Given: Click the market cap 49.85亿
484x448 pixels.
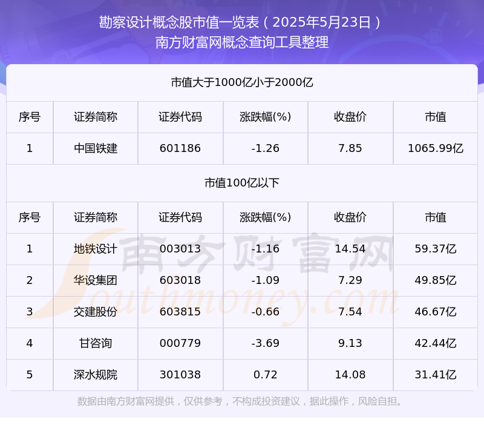Looking at the screenshot, I should pos(436,280).
